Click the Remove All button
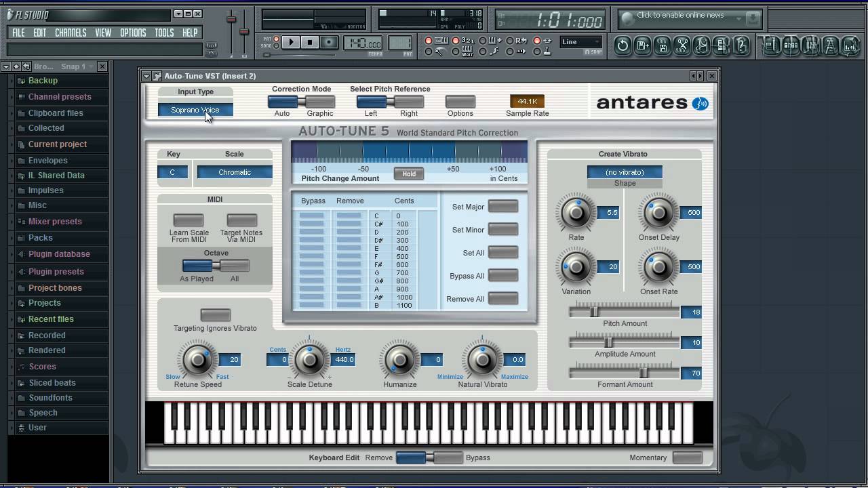This screenshot has height=488, width=868. coord(503,299)
